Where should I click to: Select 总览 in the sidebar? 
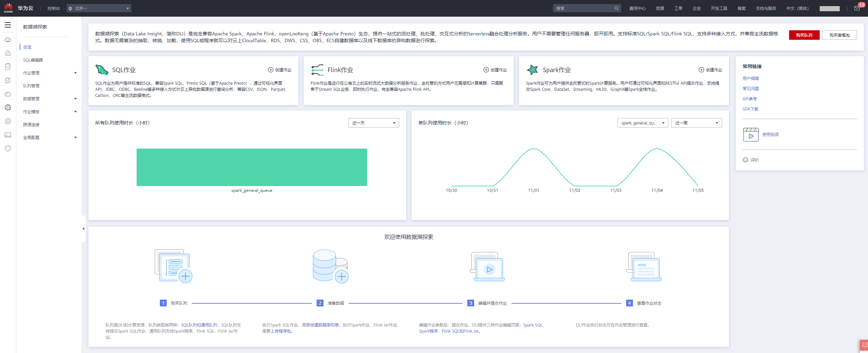[x=27, y=47]
